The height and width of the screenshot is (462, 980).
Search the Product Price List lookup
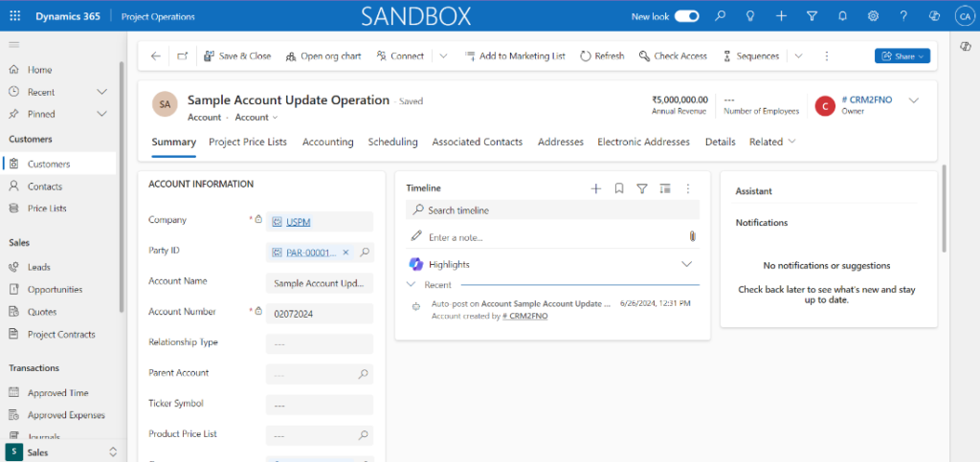363,435
